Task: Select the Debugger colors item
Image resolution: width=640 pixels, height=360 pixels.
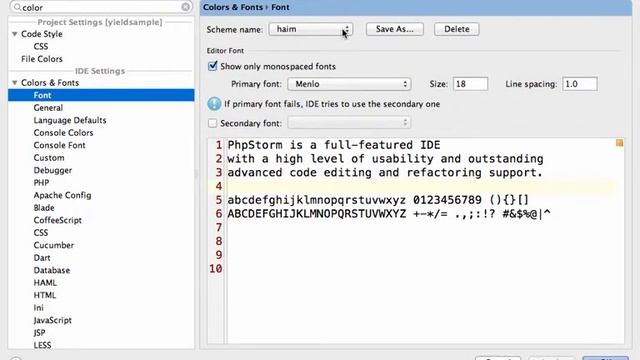Action: click(x=53, y=170)
